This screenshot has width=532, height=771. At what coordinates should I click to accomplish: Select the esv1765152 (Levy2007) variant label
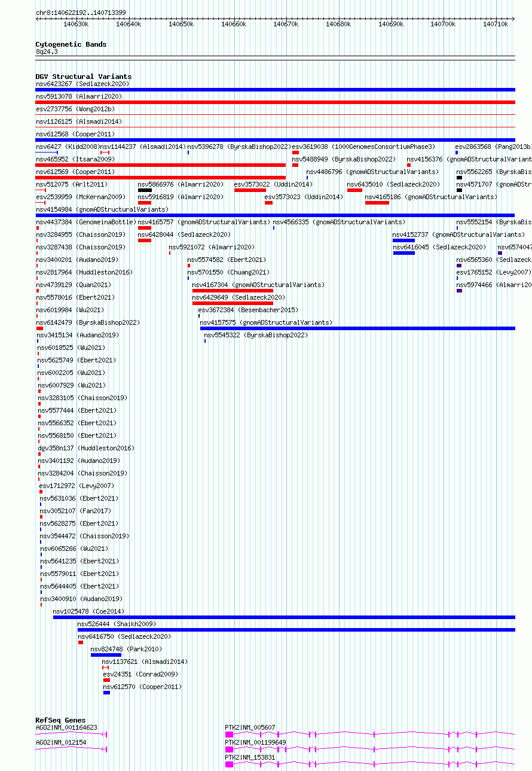(x=494, y=272)
